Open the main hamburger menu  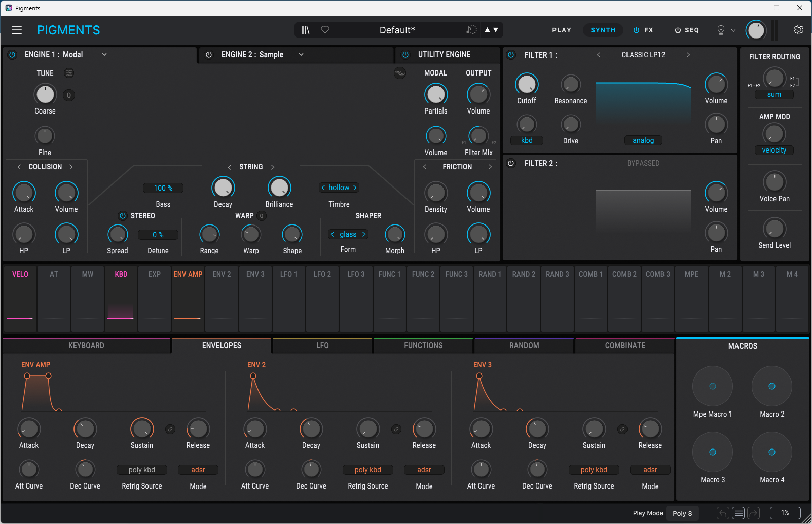17,30
